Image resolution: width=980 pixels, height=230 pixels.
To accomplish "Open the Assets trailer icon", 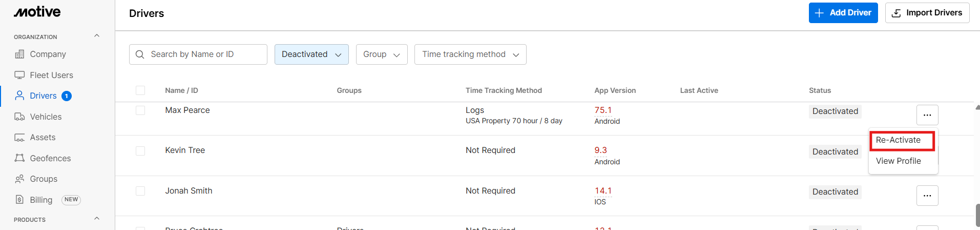I will [19, 138].
